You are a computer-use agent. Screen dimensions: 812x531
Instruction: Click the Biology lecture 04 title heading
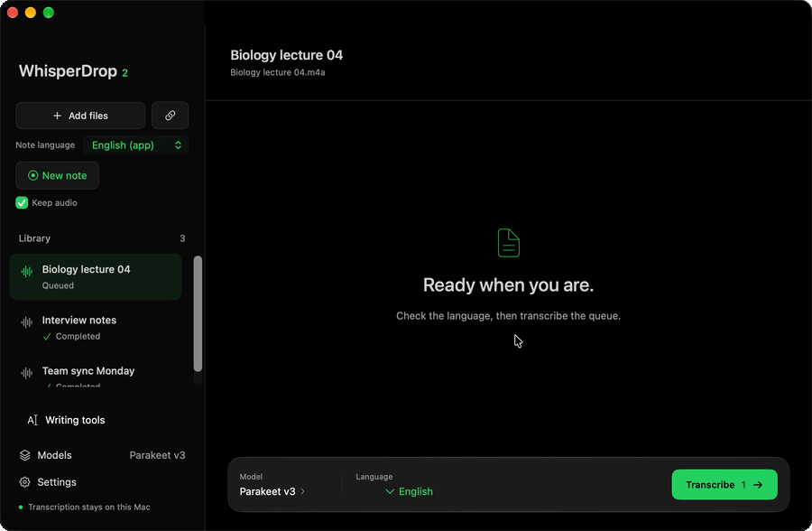[286, 55]
